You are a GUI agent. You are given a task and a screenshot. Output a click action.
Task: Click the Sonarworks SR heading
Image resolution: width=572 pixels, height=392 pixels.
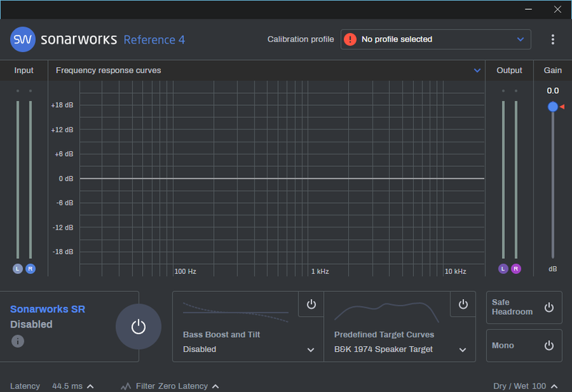(x=48, y=309)
